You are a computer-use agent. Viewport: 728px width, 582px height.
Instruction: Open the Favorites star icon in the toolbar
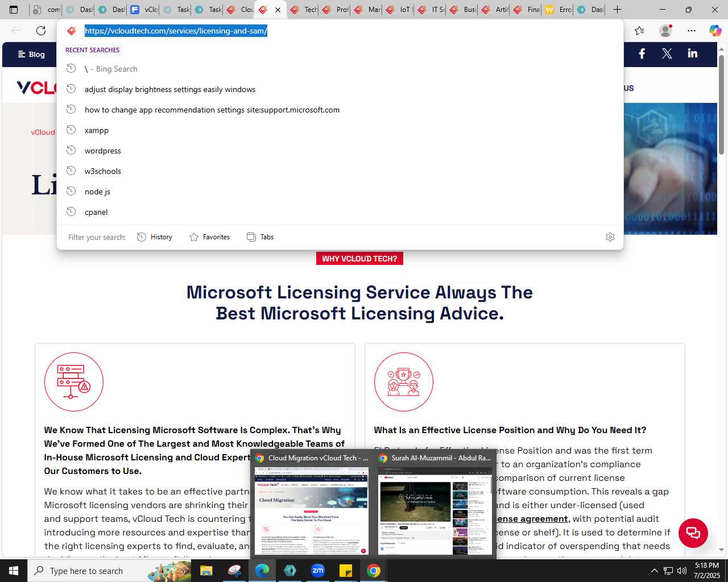[639, 31]
